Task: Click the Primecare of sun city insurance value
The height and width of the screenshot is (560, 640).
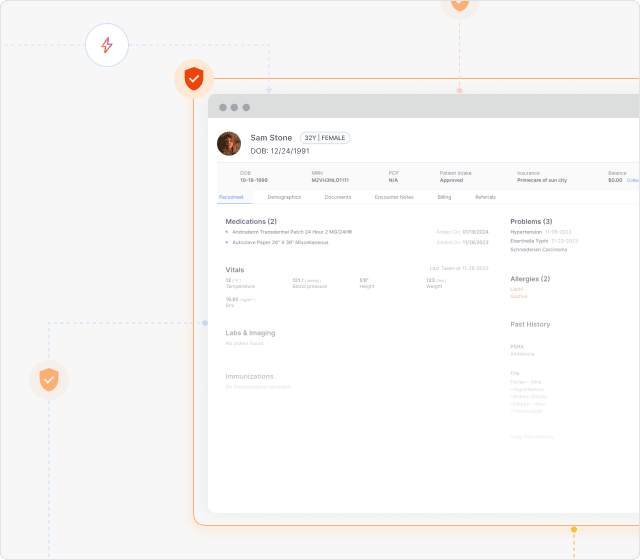Action: click(x=542, y=180)
